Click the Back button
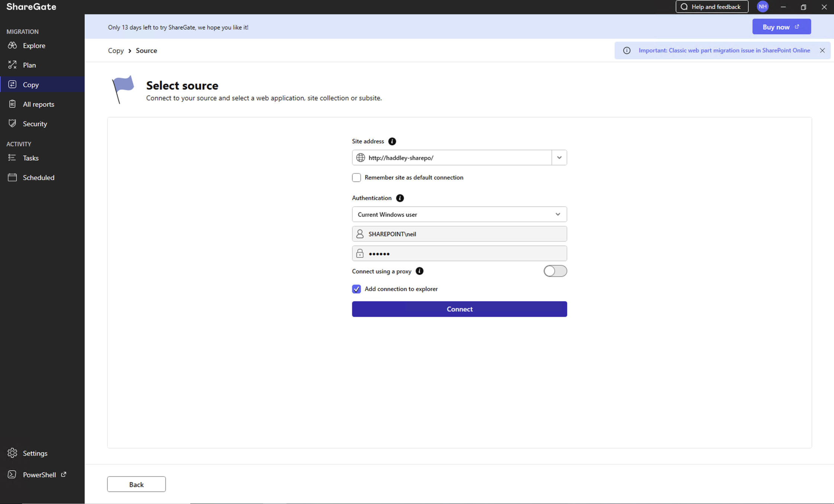834x504 pixels. coord(136,484)
